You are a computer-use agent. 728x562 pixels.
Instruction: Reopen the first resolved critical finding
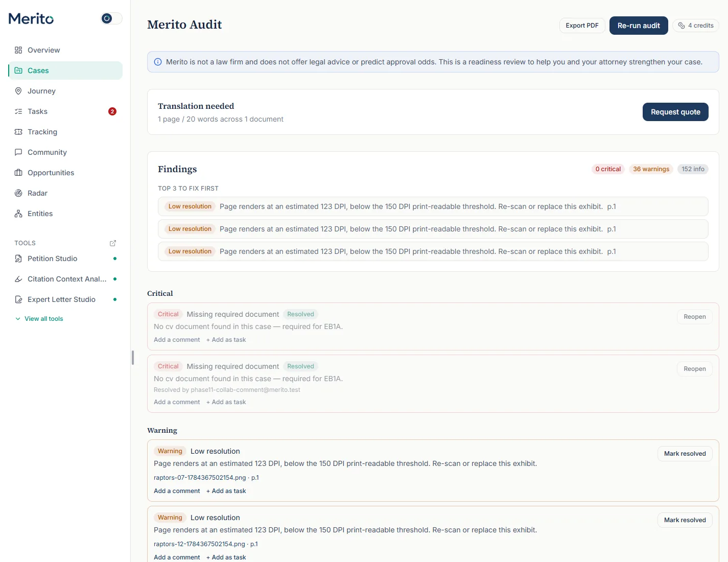click(695, 317)
